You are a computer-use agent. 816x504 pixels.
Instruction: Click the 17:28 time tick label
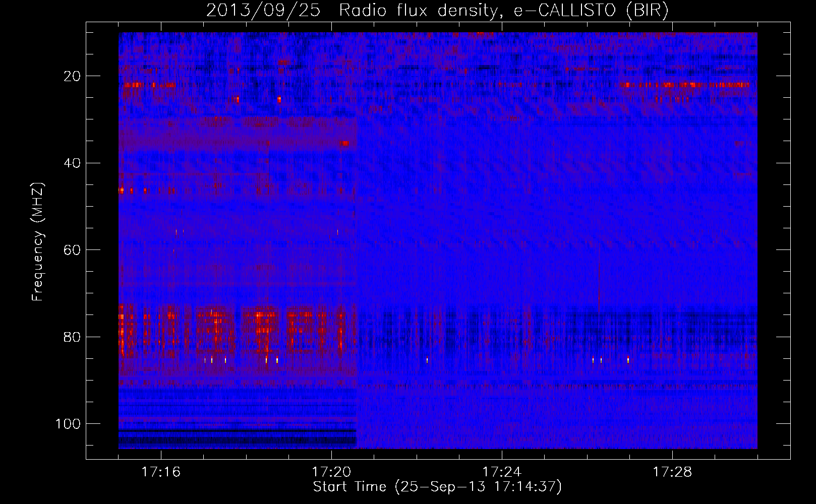[x=672, y=472]
